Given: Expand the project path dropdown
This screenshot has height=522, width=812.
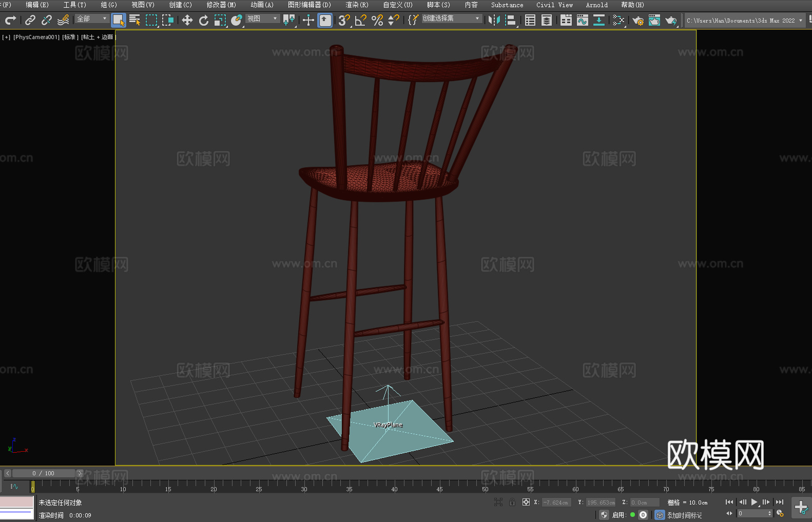Looking at the screenshot, I should (800, 21).
